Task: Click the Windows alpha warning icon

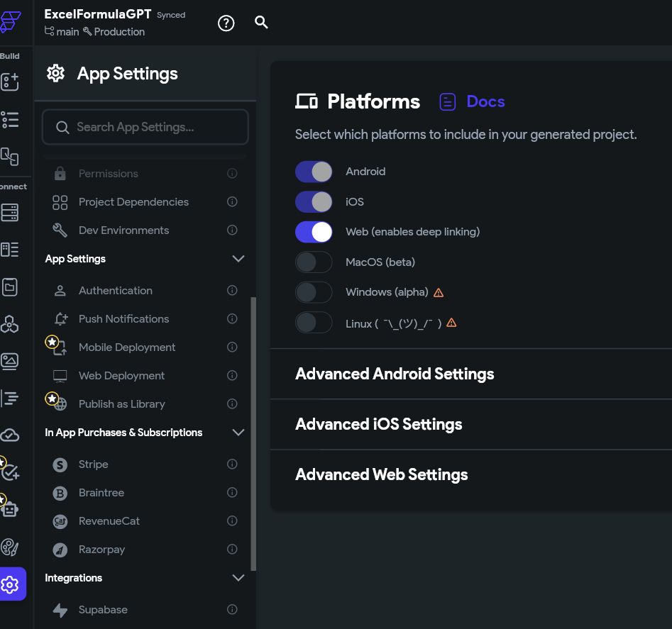Action: 439,292
